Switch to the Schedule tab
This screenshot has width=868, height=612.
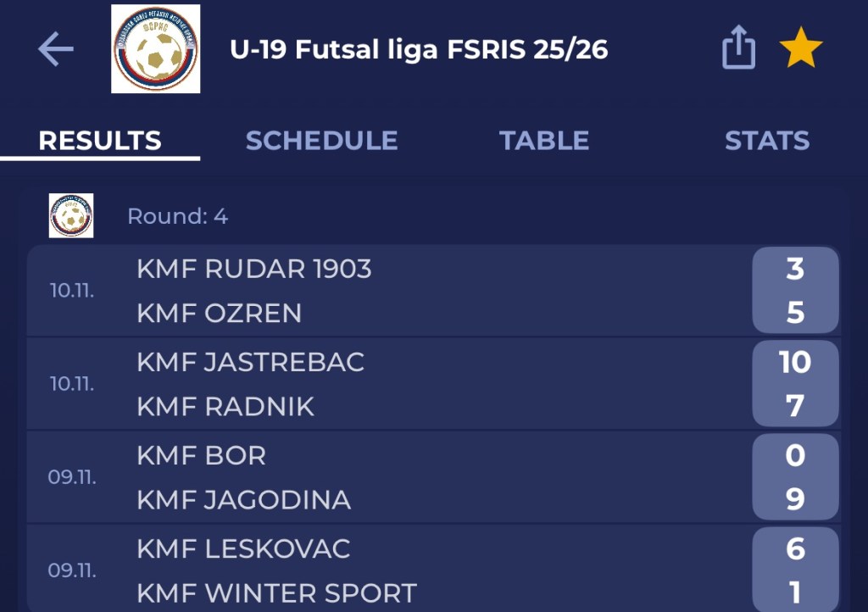(321, 141)
